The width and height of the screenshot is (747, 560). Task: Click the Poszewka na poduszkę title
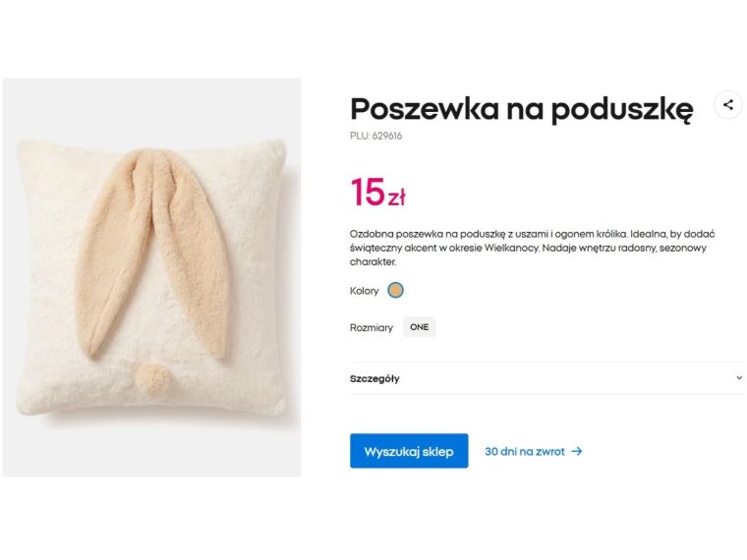(x=521, y=109)
